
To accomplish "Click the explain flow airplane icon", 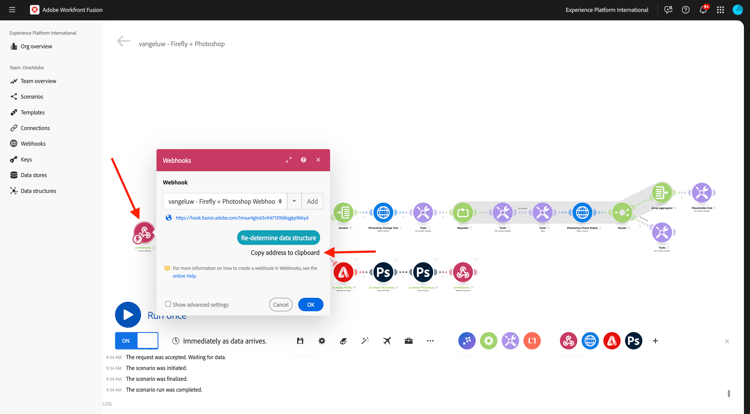I will pyautogui.click(x=387, y=341).
